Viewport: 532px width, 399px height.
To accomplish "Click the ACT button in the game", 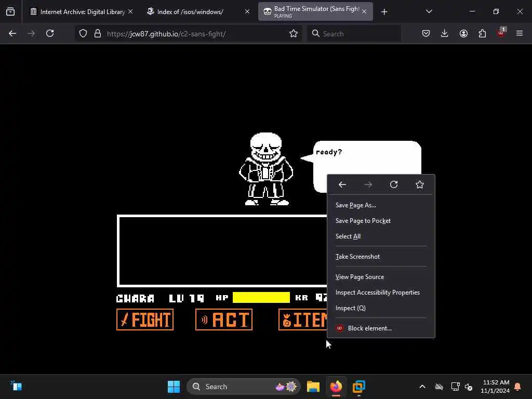I will click(224, 320).
